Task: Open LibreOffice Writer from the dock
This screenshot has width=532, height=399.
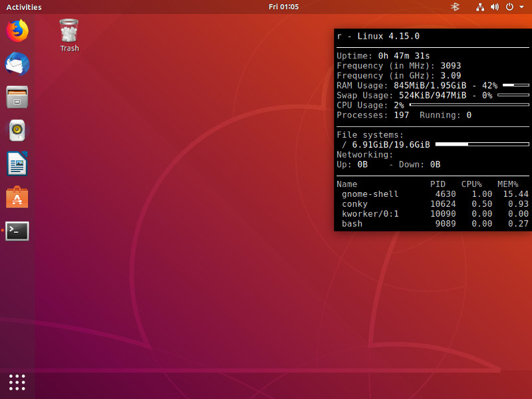Action: (17, 164)
